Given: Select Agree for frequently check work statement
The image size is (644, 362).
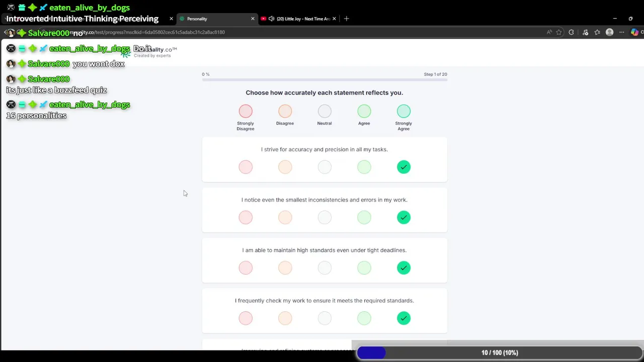Looking at the screenshot, I should pyautogui.click(x=364, y=318).
